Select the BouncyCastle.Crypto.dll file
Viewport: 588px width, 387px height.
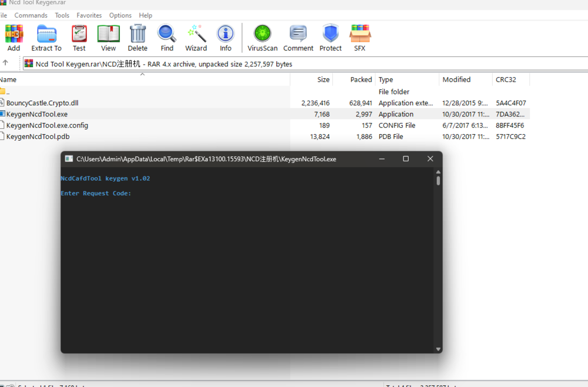pyautogui.click(x=41, y=102)
